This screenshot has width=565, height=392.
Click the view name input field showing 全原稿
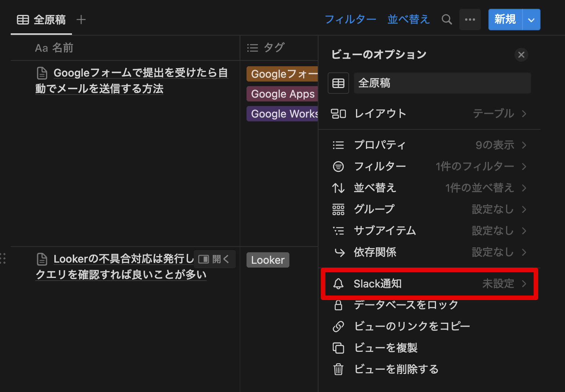[442, 83]
